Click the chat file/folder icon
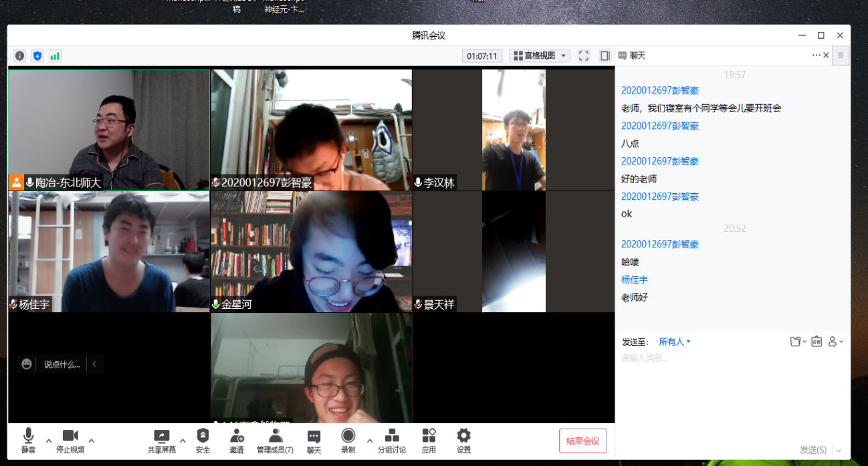 click(795, 342)
